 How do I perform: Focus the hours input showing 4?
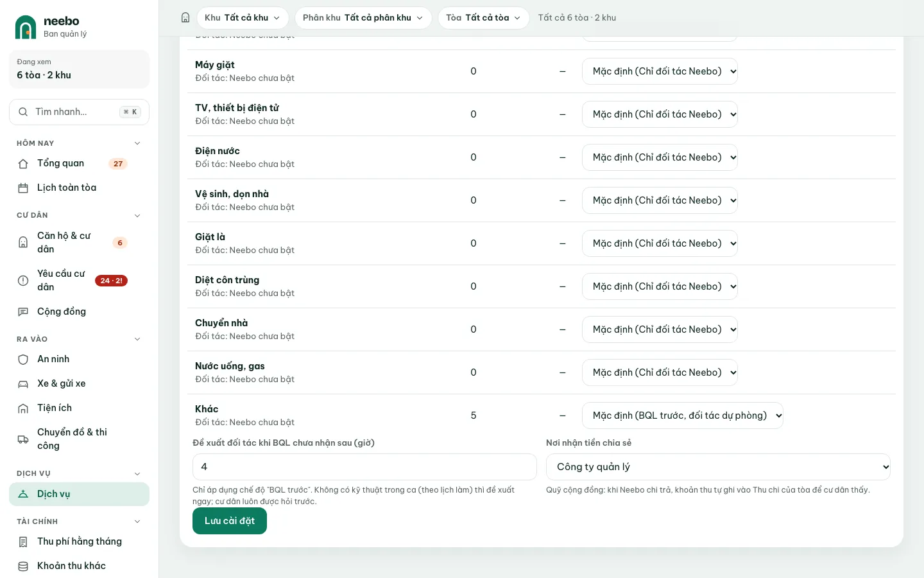[x=364, y=467]
